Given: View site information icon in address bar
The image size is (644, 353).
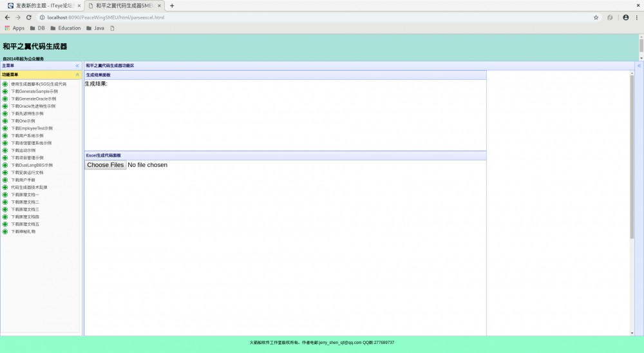Looking at the screenshot, I should click(x=42, y=17).
